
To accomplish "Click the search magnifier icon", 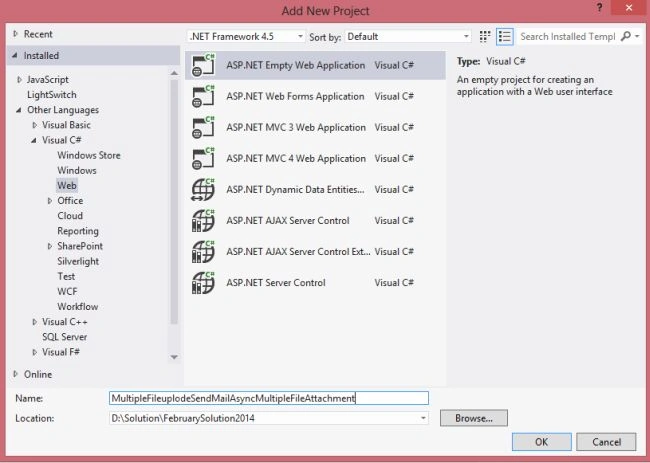I will click(625, 36).
